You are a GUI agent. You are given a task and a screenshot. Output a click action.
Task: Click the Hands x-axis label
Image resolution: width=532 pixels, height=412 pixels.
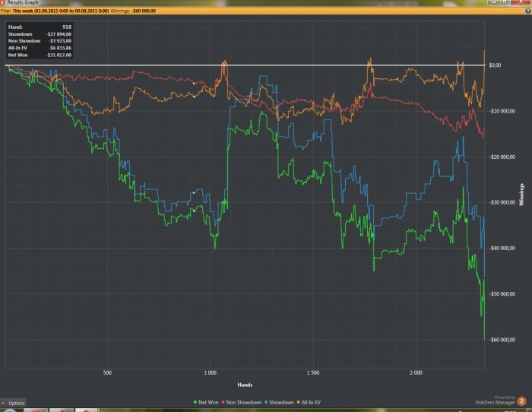pyautogui.click(x=245, y=385)
